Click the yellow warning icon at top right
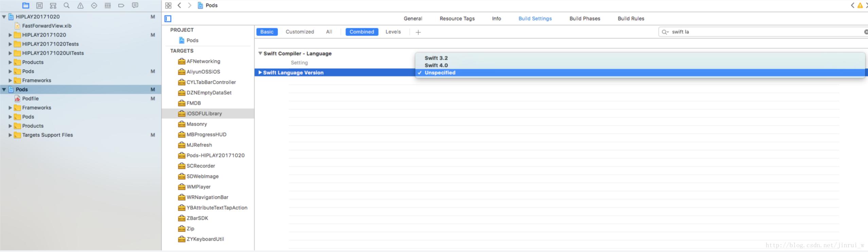The height and width of the screenshot is (252, 868). (x=860, y=5)
